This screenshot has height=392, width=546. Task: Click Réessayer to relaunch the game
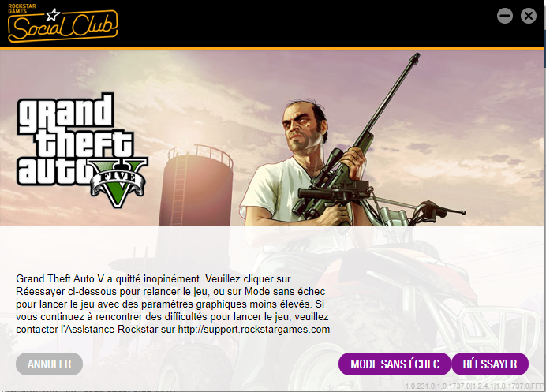pos(490,364)
